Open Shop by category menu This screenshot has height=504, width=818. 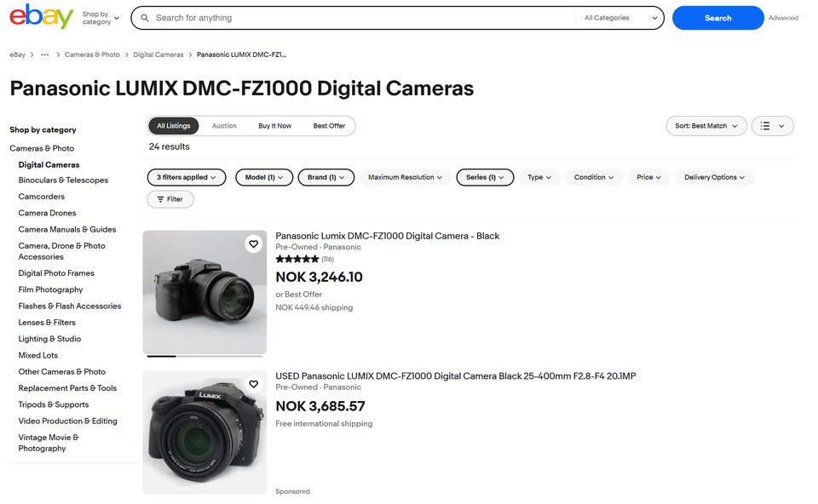tap(101, 18)
